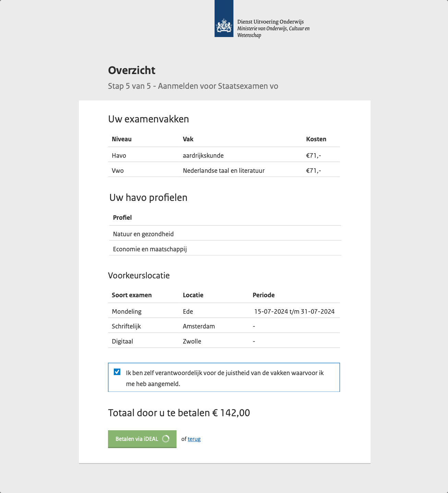Viewport: 448px width, 493px height.
Task: Select the "Economie en maatschappij" row
Action: point(225,249)
